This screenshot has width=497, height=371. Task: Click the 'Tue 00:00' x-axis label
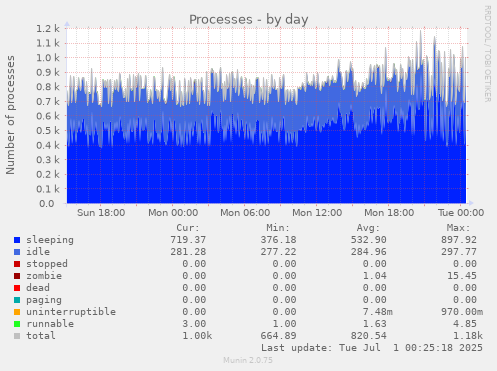tap(461, 213)
